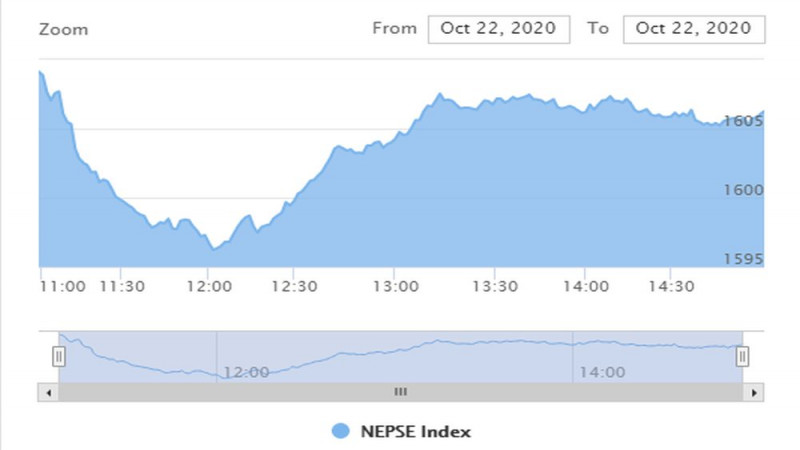Click the 1605 y-axis label
The image size is (800, 450).
(743, 121)
